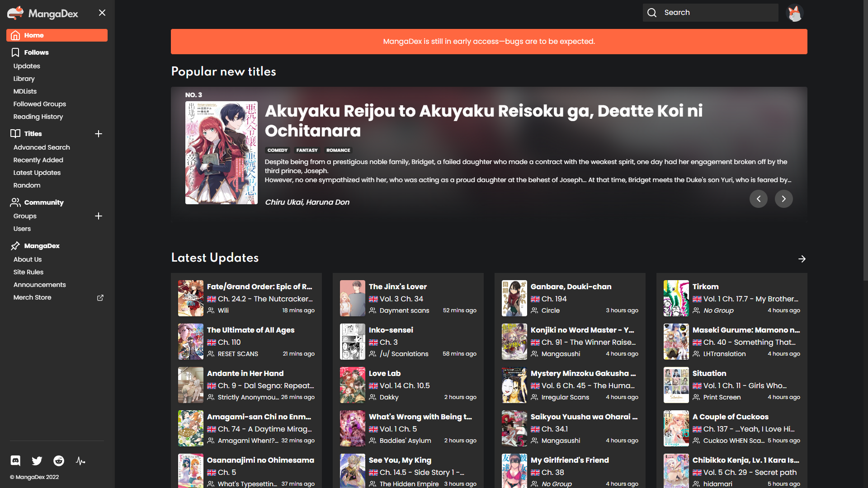Viewport: 868px width, 488px height.
Task: Select the COMEDY tag
Action: [277, 150]
